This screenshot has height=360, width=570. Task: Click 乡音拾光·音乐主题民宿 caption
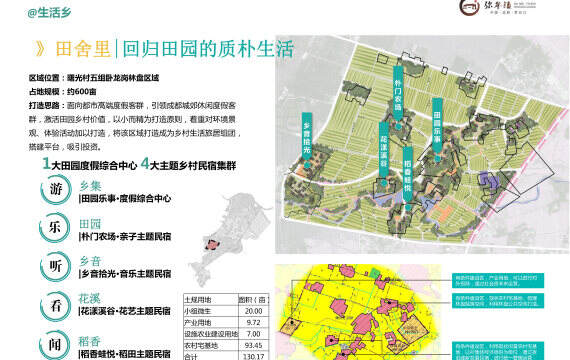click(125, 274)
